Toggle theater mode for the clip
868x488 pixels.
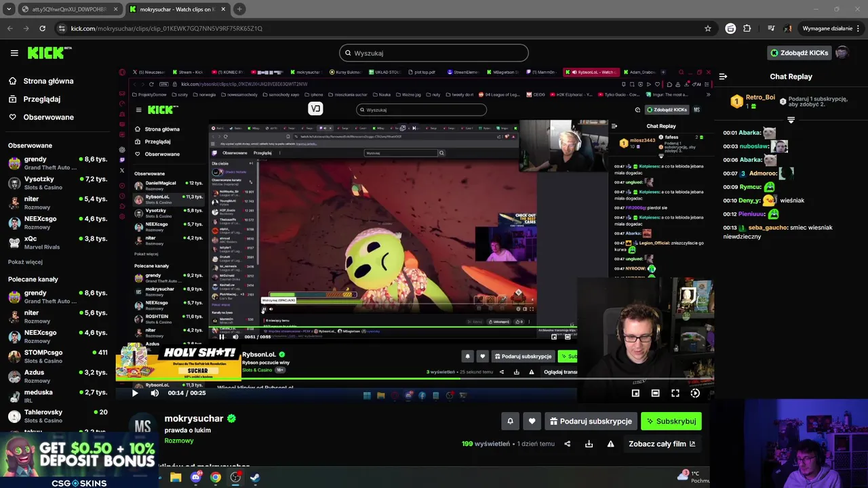[655, 393]
